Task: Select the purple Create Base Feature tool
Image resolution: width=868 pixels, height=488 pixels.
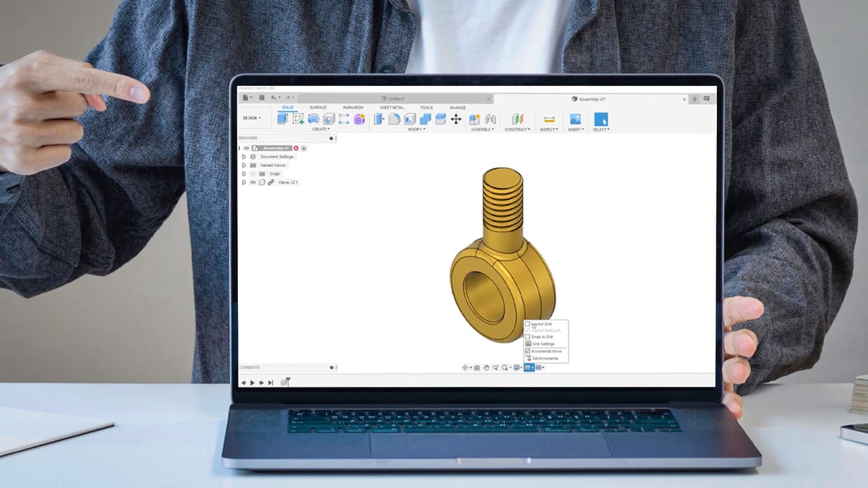Action: [359, 119]
